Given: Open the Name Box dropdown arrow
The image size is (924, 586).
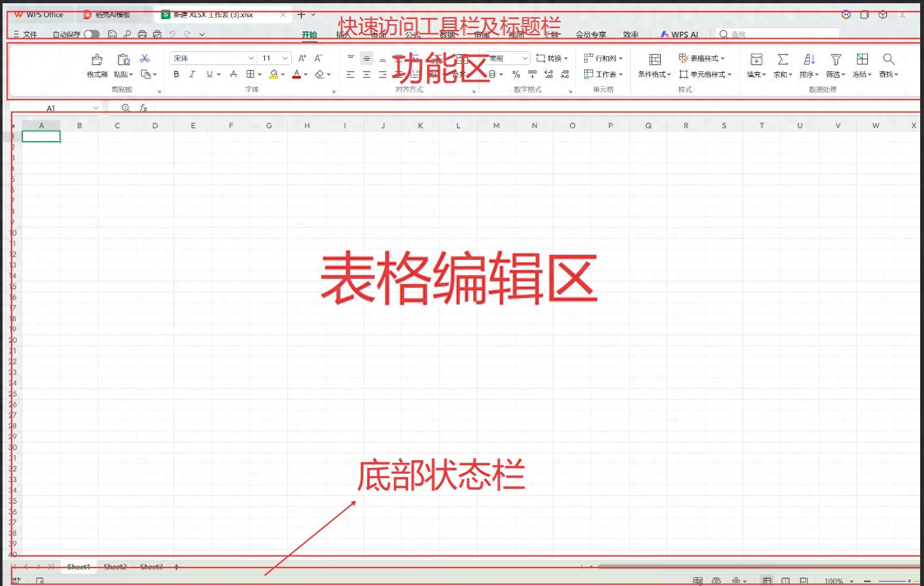Looking at the screenshot, I should click(96, 108).
